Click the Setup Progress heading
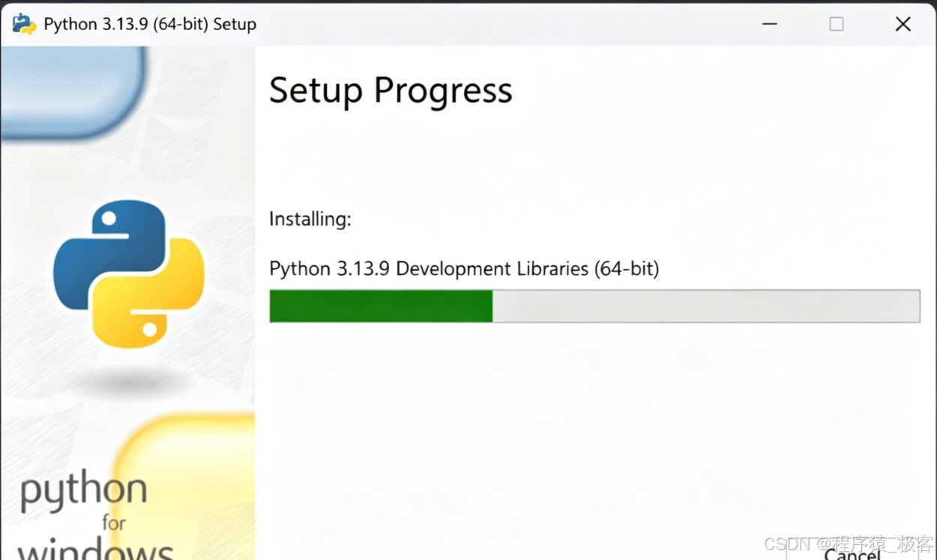The image size is (937, 560). (x=391, y=91)
